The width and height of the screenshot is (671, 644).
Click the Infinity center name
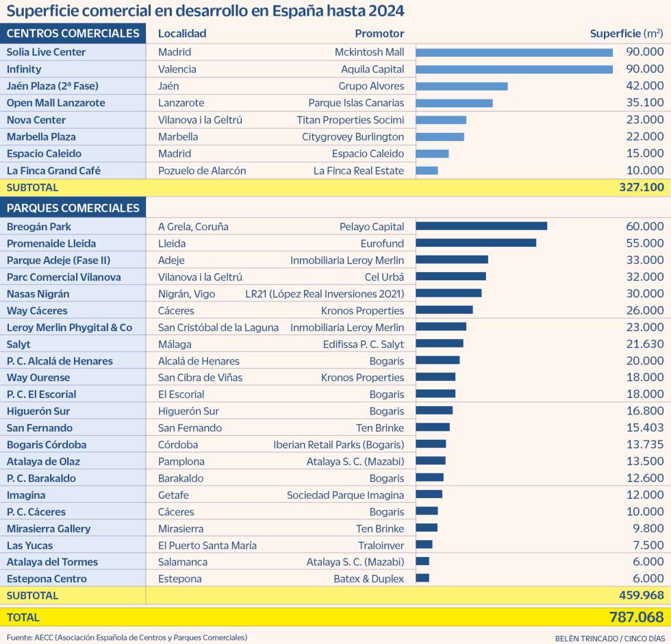(x=24, y=69)
